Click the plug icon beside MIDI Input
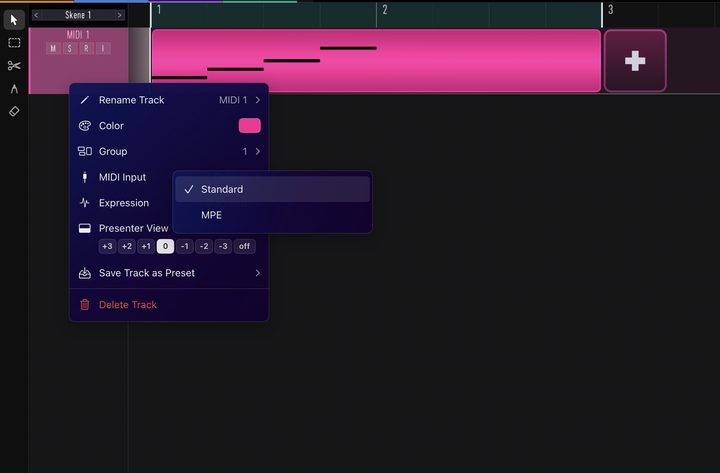 [84, 177]
